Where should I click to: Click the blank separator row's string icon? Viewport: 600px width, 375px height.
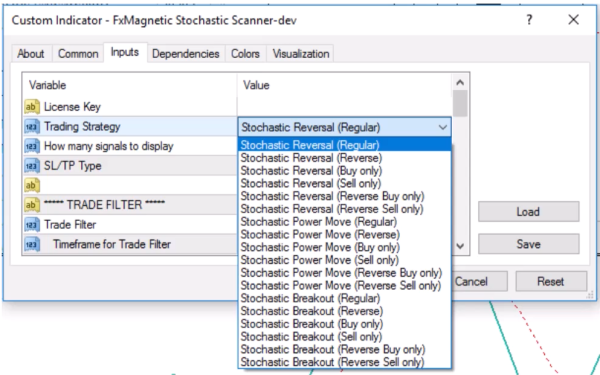32,186
